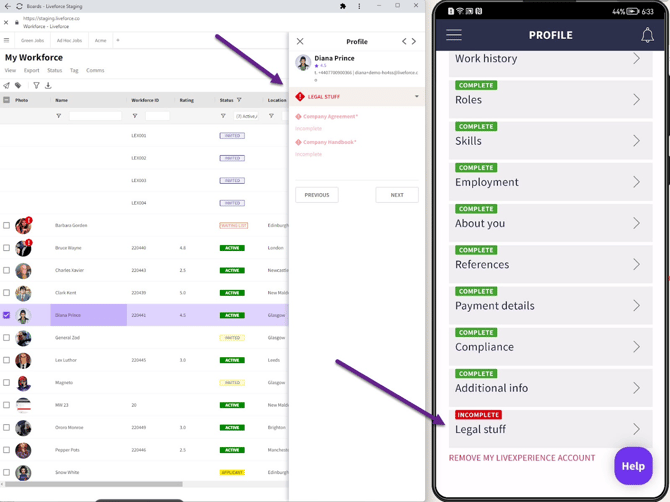Send message with paper plane toolbar icon
Image resolution: width=670 pixels, height=502 pixels.
click(6, 85)
